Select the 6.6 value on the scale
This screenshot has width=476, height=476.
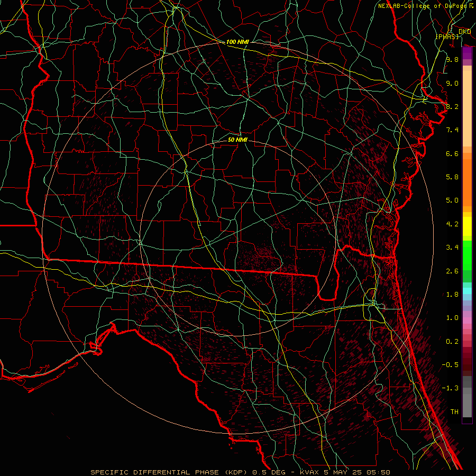pyautogui.click(x=452, y=153)
